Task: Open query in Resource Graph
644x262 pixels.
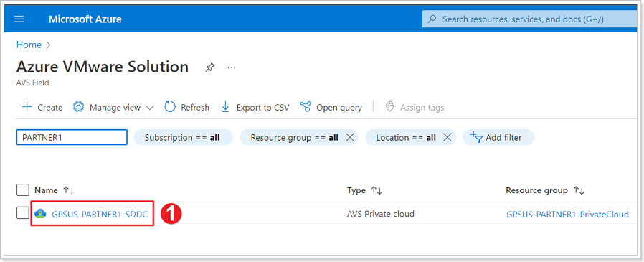Action: click(x=331, y=108)
